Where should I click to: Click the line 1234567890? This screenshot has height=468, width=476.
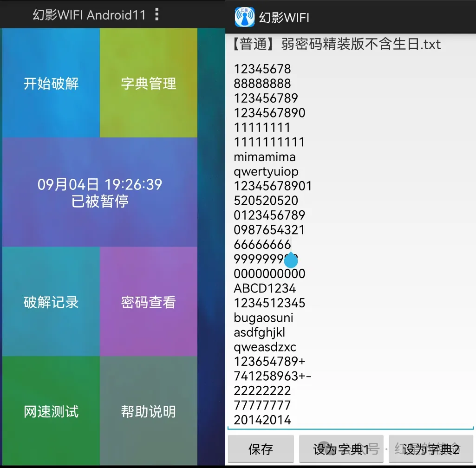point(269,113)
